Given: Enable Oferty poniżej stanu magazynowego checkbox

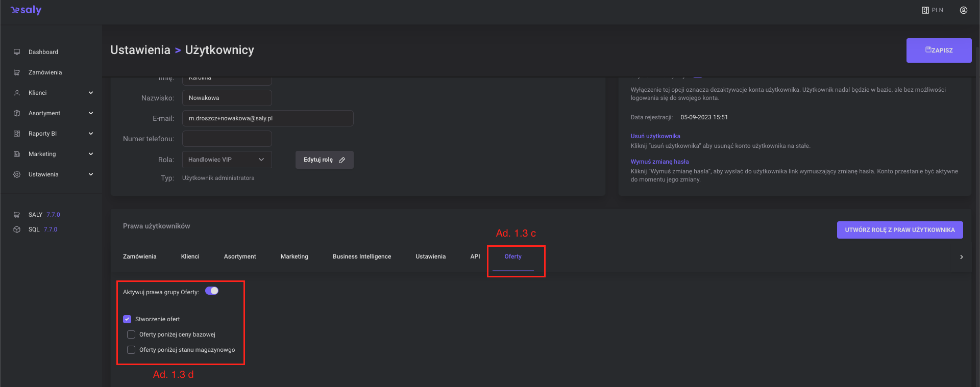Looking at the screenshot, I should (131, 350).
